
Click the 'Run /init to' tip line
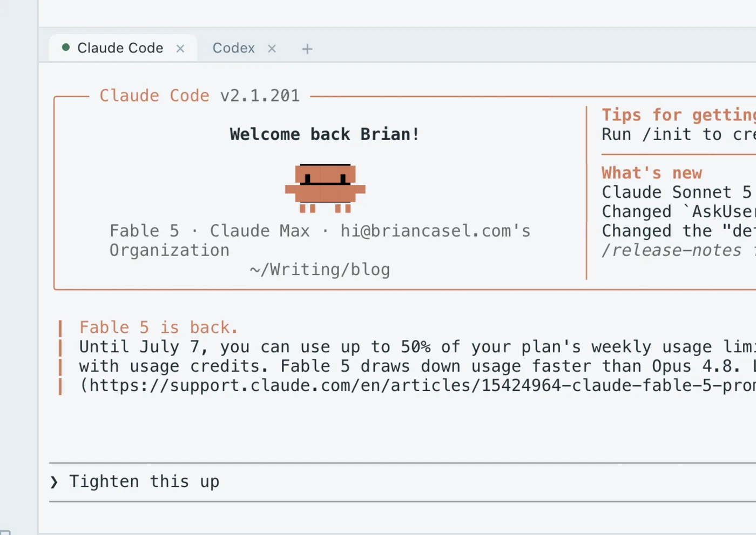pos(679,135)
